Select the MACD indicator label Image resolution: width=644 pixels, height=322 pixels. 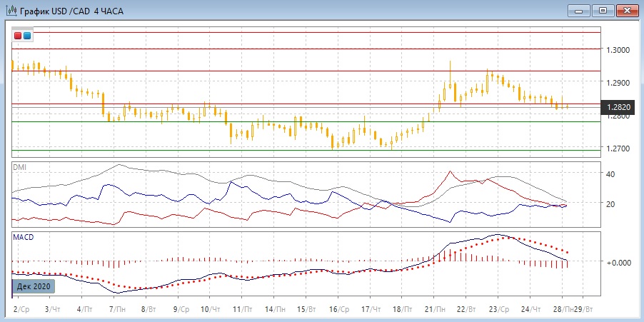tap(23, 236)
